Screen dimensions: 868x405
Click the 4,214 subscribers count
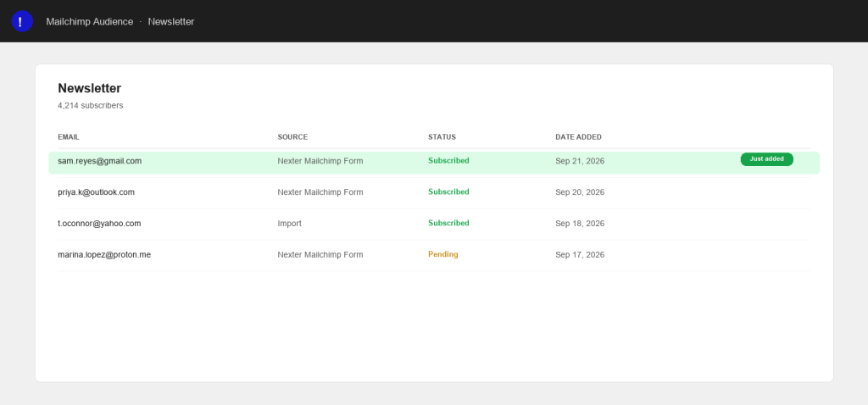click(91, 105)
